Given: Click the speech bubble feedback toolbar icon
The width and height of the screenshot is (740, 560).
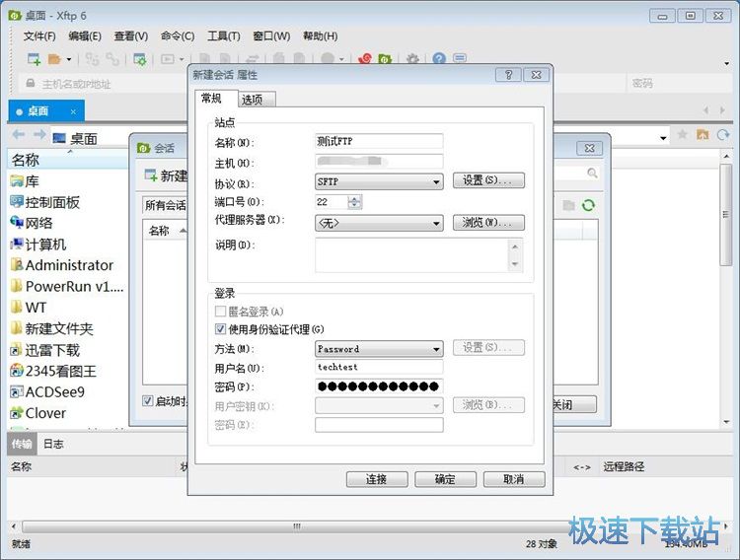Looking at the screenshot, I should point(460,58).
